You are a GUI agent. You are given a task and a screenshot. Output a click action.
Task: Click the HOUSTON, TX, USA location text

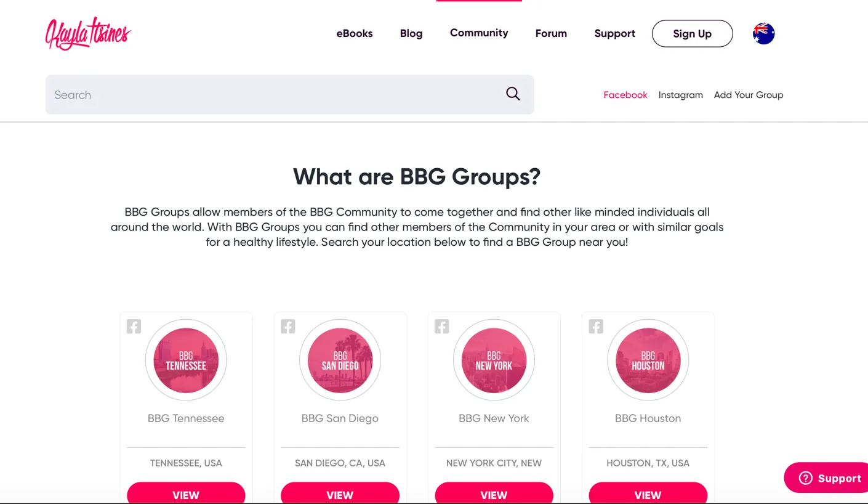click(648, 463)
